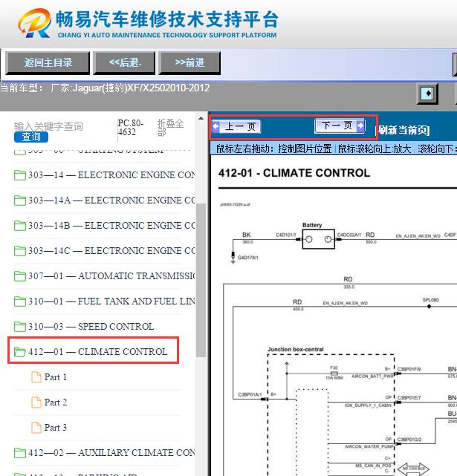This screenshot has width=457, height=476.
Task: Go forward with the >>前进 button
Action: (x=189, y=63)
